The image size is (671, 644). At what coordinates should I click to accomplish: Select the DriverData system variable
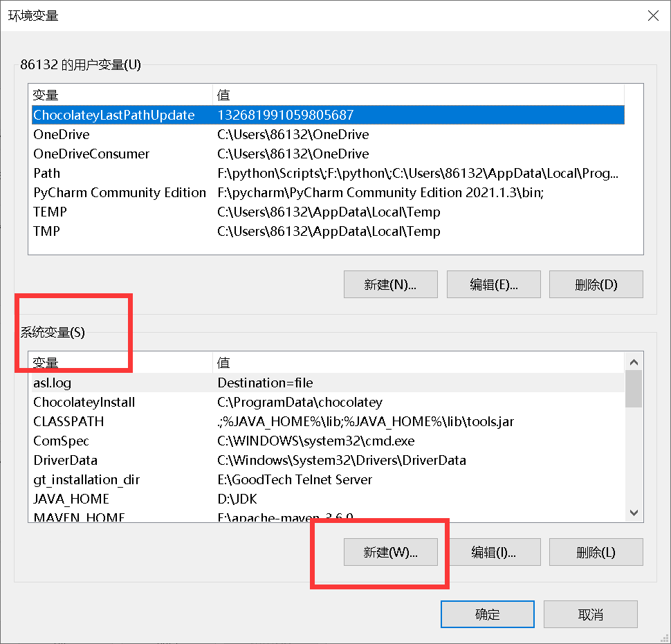328,460
